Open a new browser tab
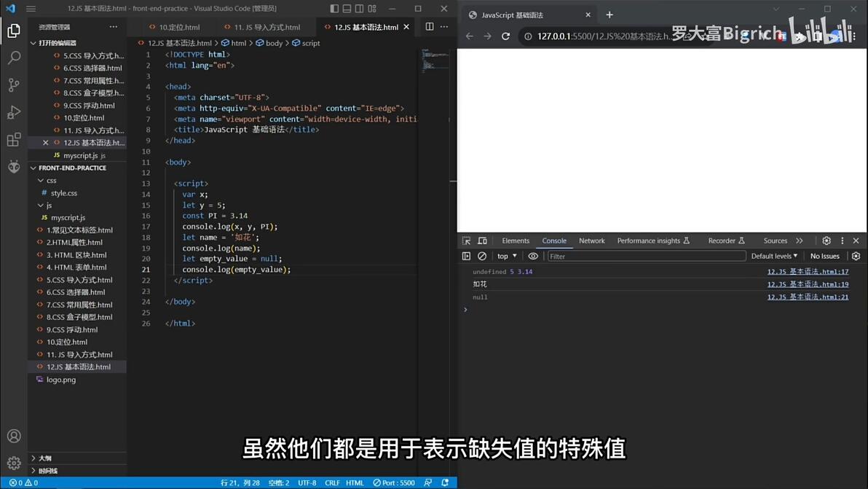This screenshot has height=489, width=868. click(x=609, y=15)
